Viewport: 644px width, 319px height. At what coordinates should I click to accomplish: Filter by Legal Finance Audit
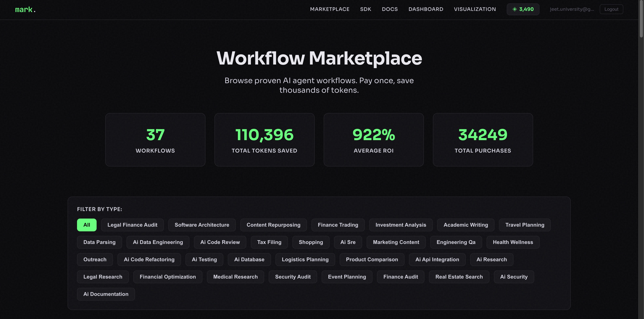[x=132, y=225]
